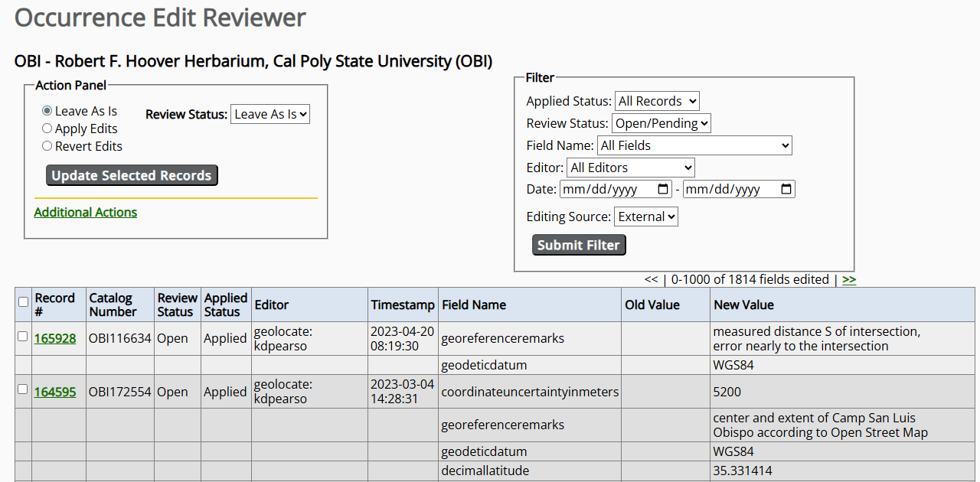Image resolution: width=980 pixels, height=482 pixels.
Task: Check the box for record 165928
Action: 23,337
